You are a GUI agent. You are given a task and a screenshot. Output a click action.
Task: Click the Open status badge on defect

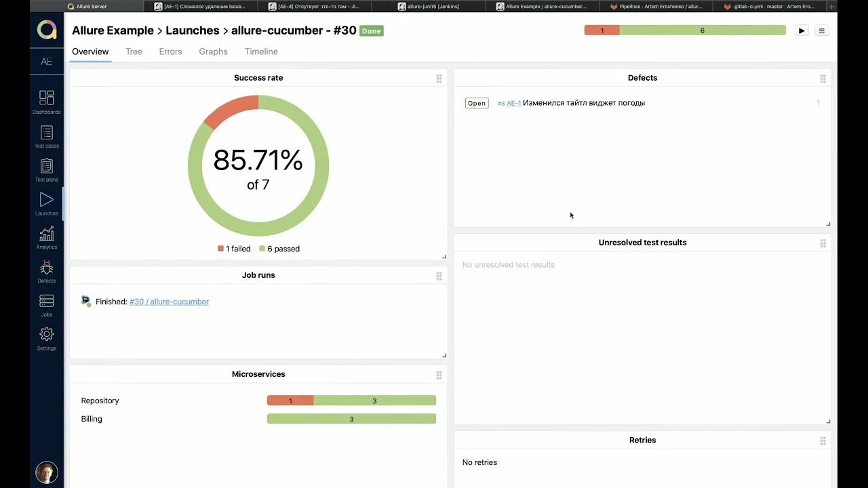tap(477, 103)
